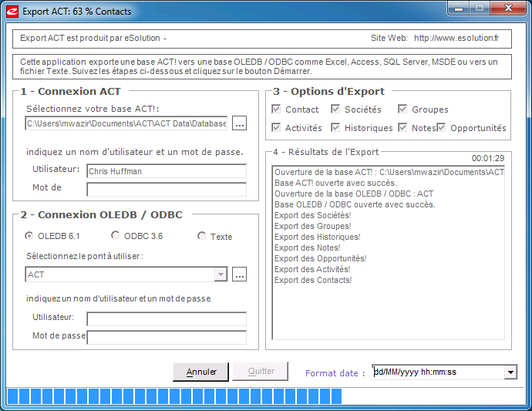Expand the ACT bridge dropdown
This screenshot has height=411, width=532.
tap(221, 275)
